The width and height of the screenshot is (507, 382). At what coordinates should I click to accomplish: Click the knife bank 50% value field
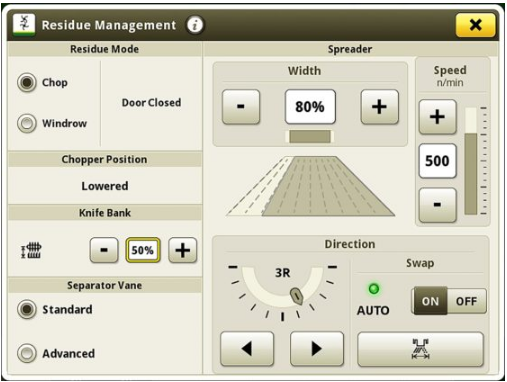pyautogui.click(x=143, y=250)
